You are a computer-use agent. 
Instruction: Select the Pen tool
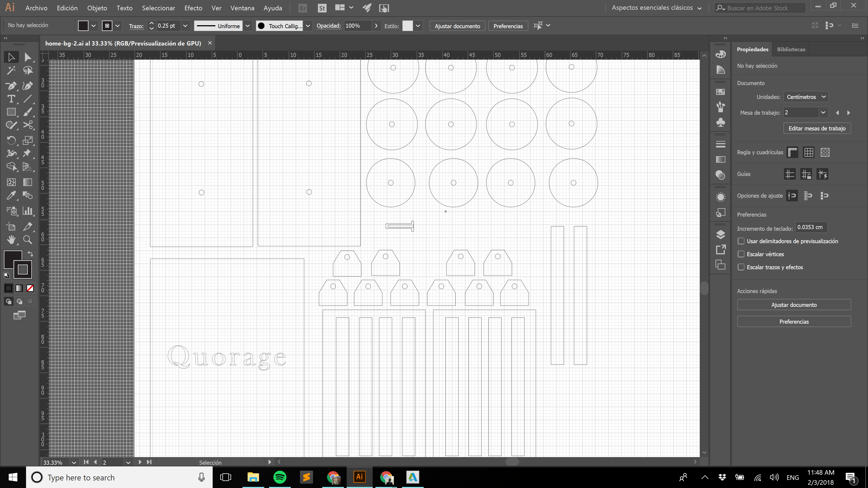[x=11, y=86]
